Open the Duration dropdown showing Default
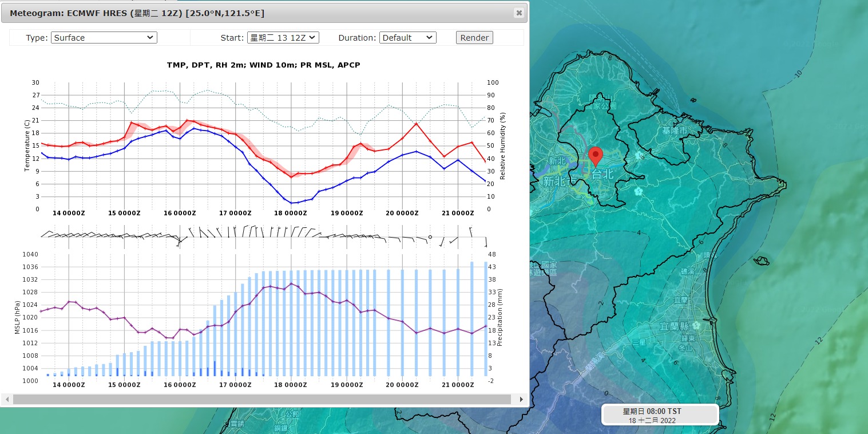The image size is (868, 434). [x=408, y=38]
